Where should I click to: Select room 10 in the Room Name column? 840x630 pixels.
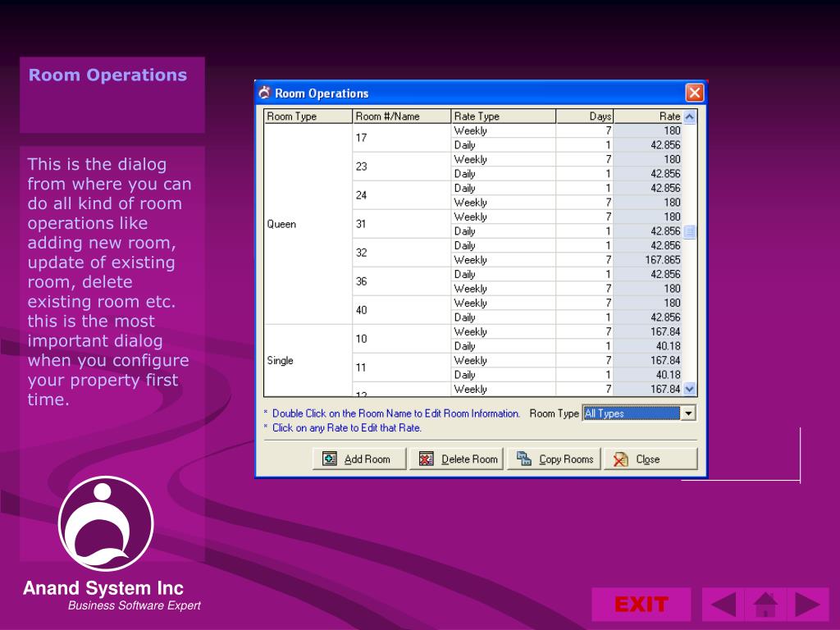coord(402,339)
